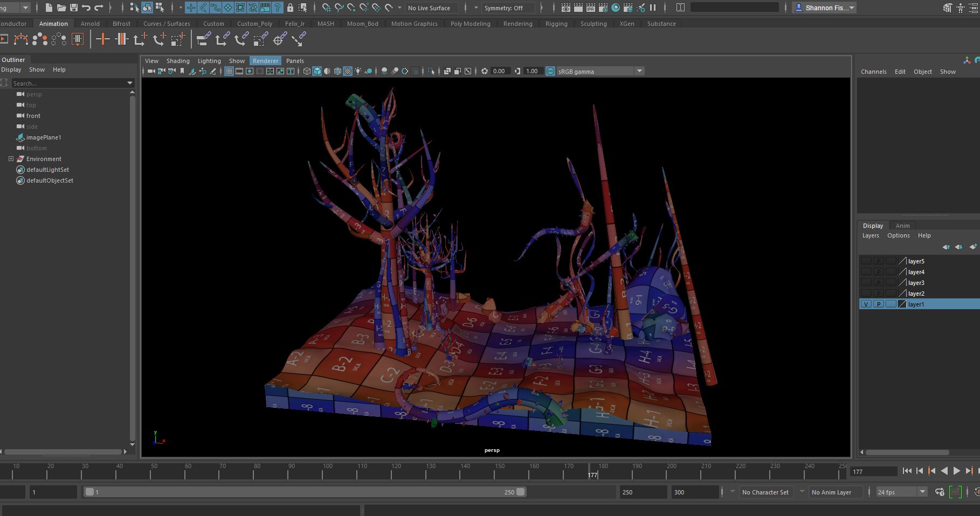
Task: Activate the Isolate Select icon
Action: coord(430,71)
